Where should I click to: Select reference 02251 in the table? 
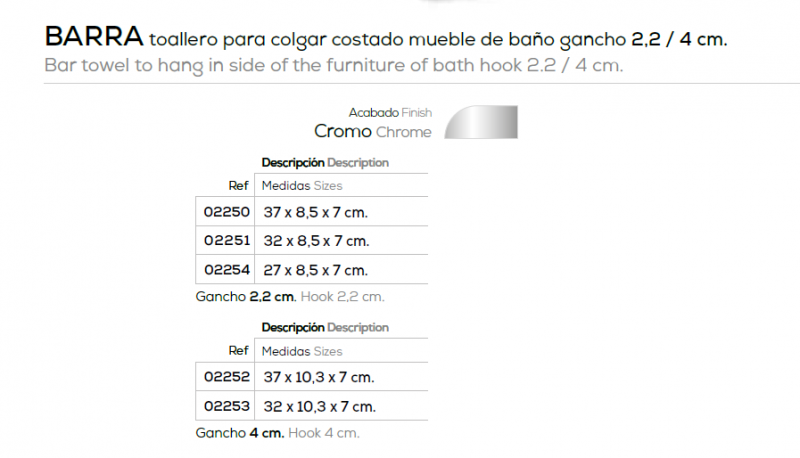(x=227, y=240)
